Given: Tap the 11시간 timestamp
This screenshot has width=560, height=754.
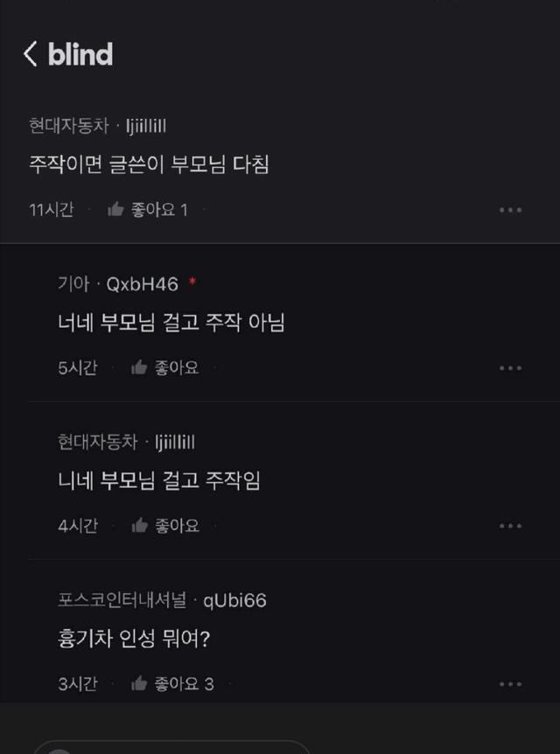Looking at the screenshot, I should [x=51, y=210].
